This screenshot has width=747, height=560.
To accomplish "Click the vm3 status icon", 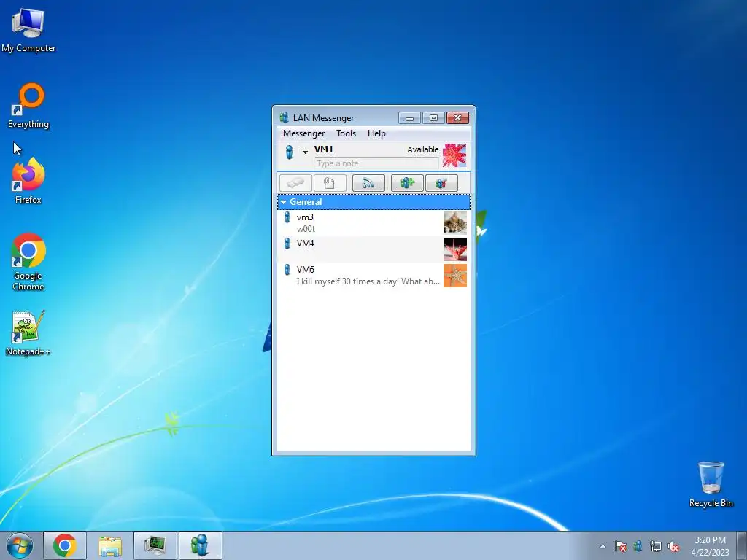I will click(x=287, y=217).
